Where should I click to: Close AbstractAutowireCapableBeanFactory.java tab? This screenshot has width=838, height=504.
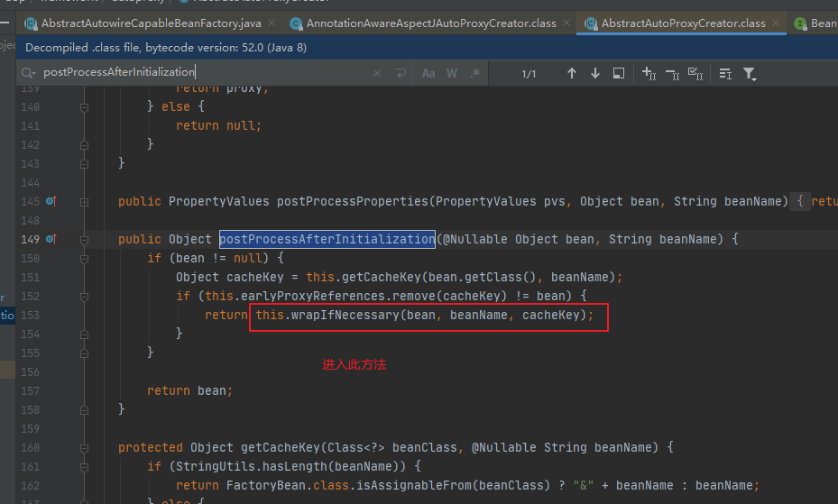(272, 23)
